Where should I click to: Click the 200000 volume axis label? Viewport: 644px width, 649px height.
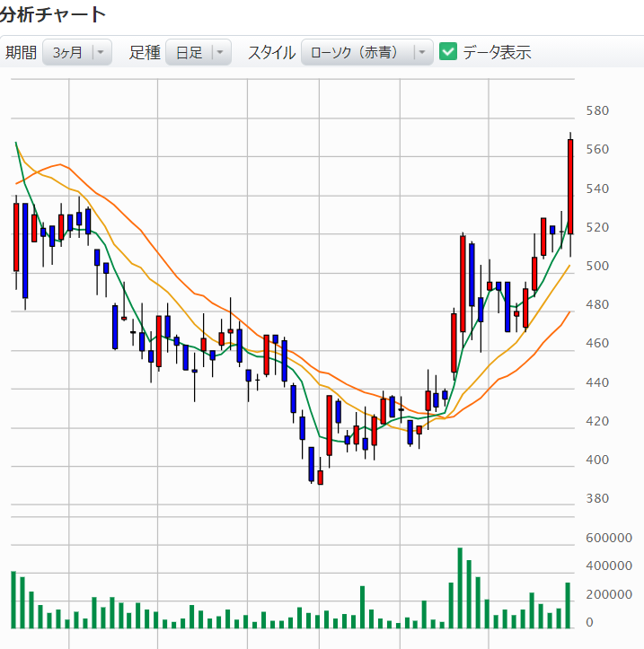pyautogui.click(x=609, y=594)
